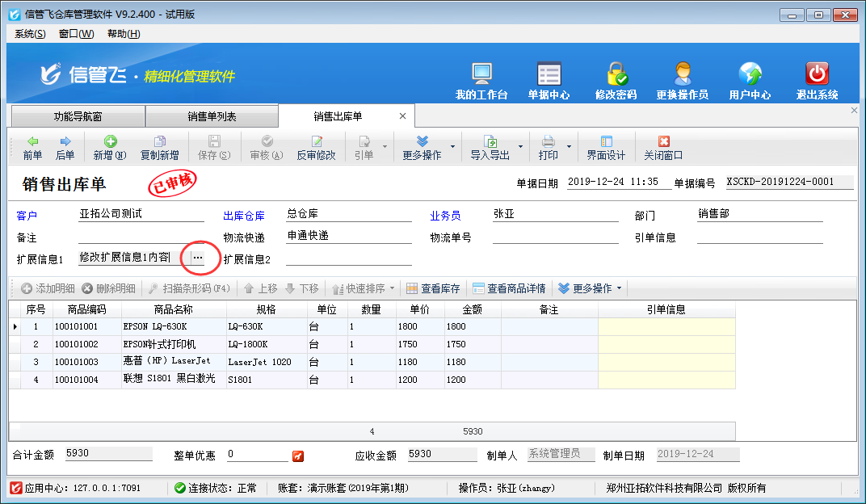Image resolution: width=866 pixels, height=504 pixels.
Task: Open the 打印 dropdown arrow
Action: point(569,147)
